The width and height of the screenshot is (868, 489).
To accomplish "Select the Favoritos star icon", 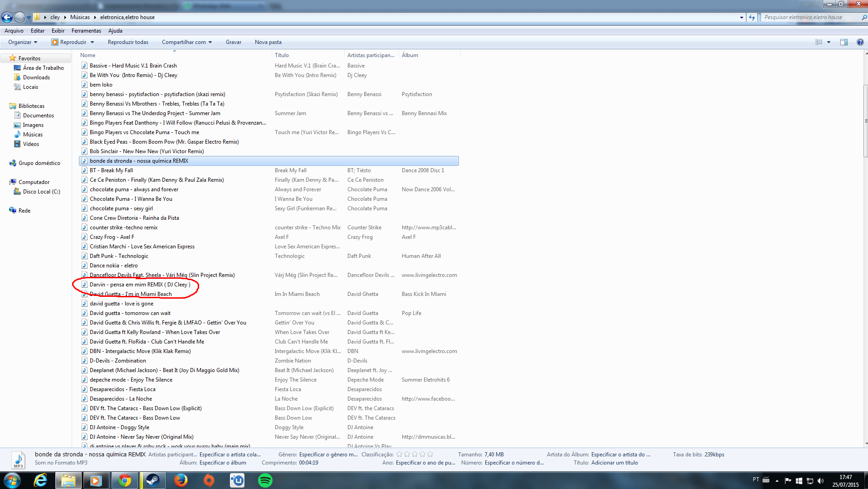I will point(13,58).
